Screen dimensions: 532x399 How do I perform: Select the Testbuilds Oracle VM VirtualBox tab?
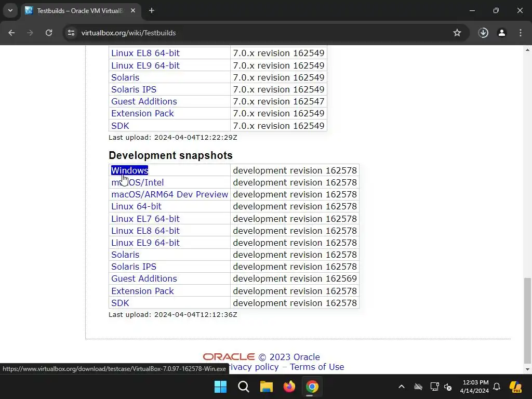pos(81,10)
